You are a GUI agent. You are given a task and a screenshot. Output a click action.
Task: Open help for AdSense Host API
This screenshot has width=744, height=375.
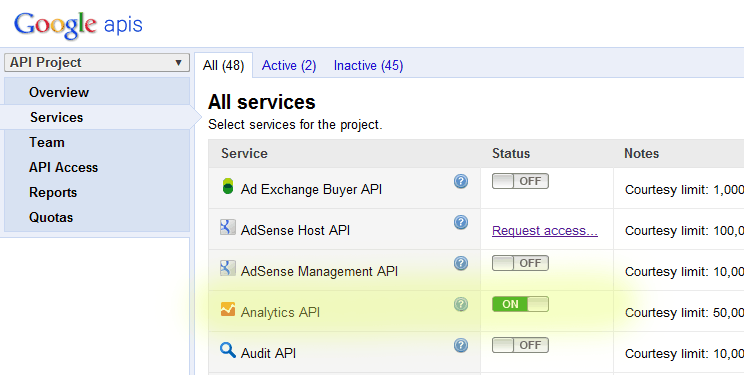461,222
